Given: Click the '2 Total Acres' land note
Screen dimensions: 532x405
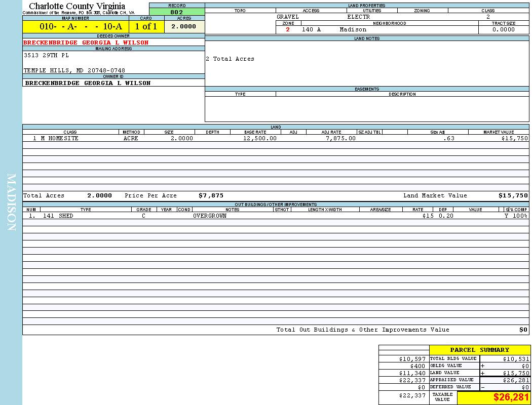Looking at the screenshot, I should [x=230, y=59].
